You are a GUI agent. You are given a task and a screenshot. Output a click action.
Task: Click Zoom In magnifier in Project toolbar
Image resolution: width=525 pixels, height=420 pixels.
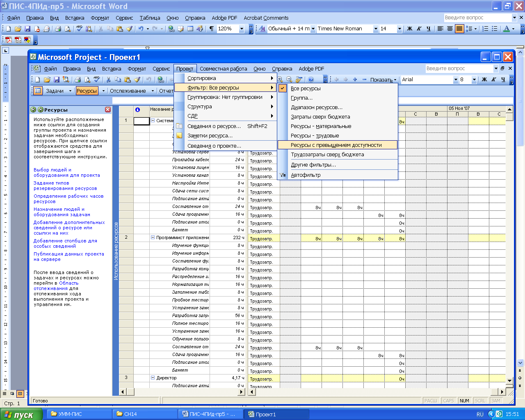[x=280, y=80]
